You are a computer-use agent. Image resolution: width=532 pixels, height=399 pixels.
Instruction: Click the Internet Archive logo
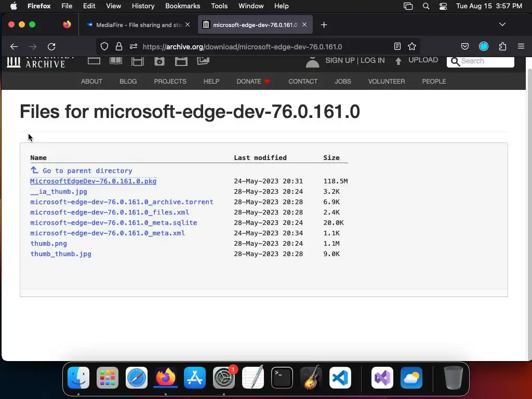click(40, 62)
